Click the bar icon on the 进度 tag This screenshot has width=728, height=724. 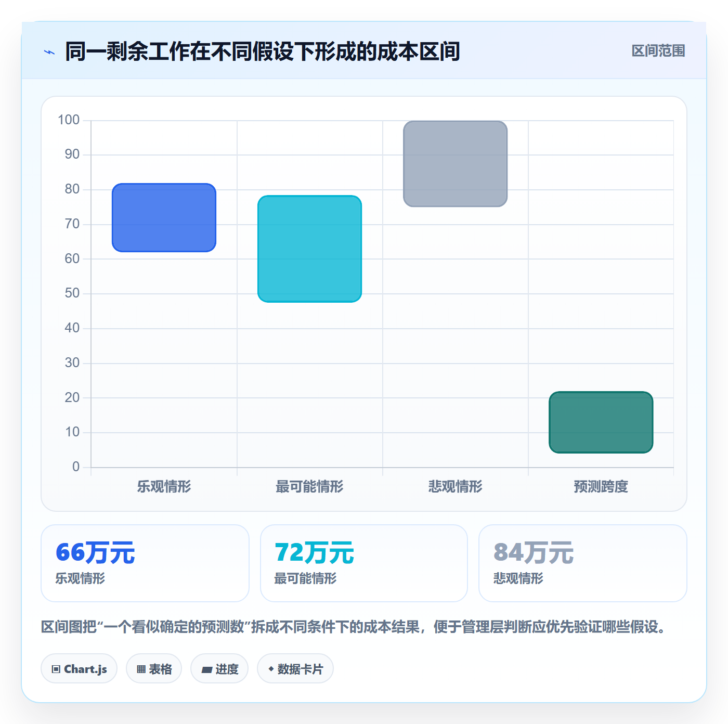coord(207,670)
